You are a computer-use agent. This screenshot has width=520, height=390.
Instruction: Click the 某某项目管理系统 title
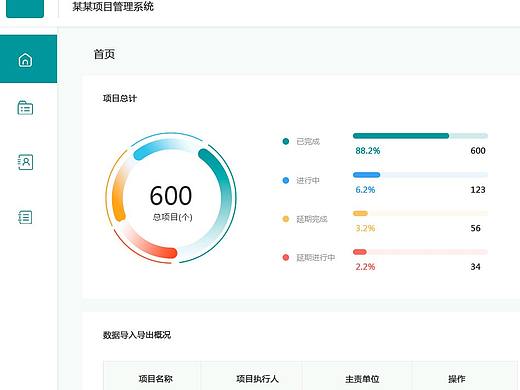point(113,6)
